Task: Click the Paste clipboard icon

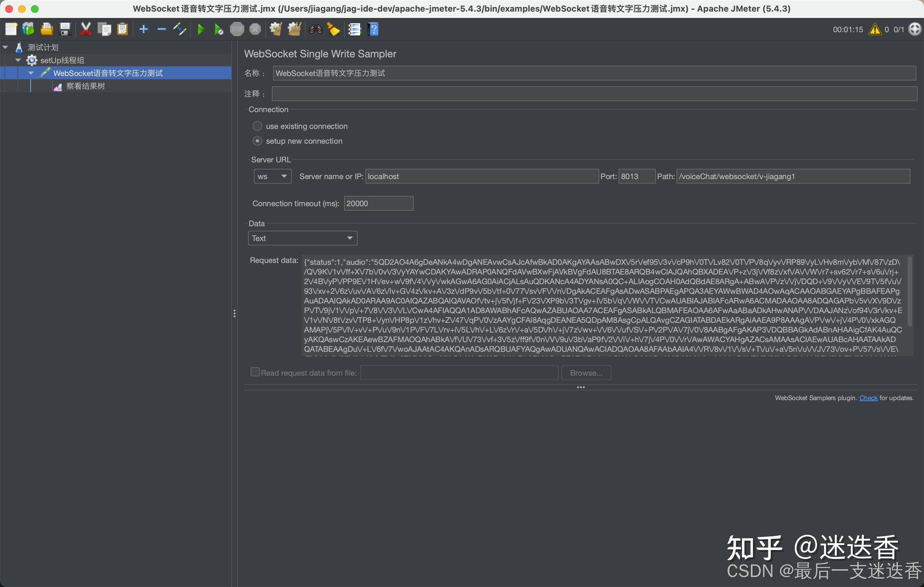Action: coord(122,29)
